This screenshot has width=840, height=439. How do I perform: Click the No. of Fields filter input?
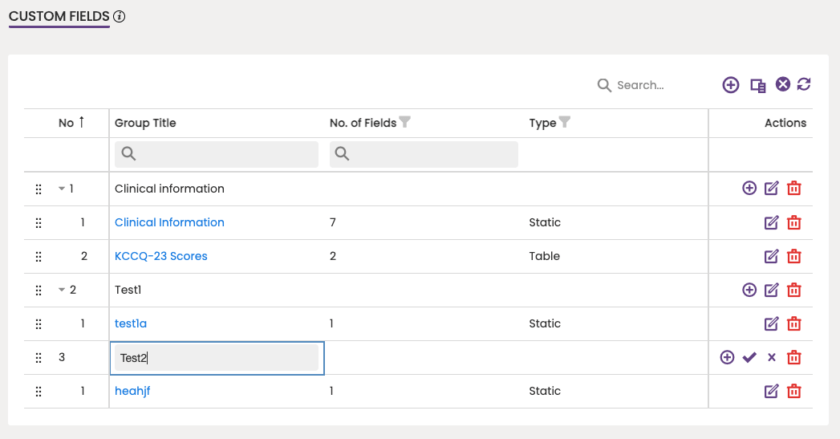click(424, 154)
